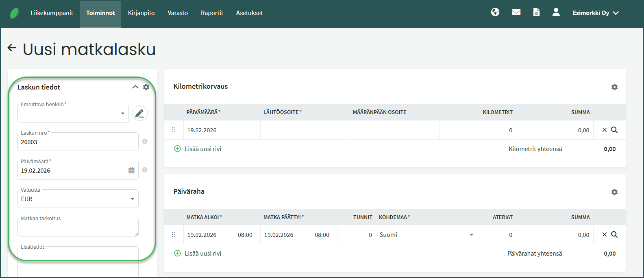Open the calendar picker for Päivämäärä
This screenshot has height=278, width=644.
point(131,171)
